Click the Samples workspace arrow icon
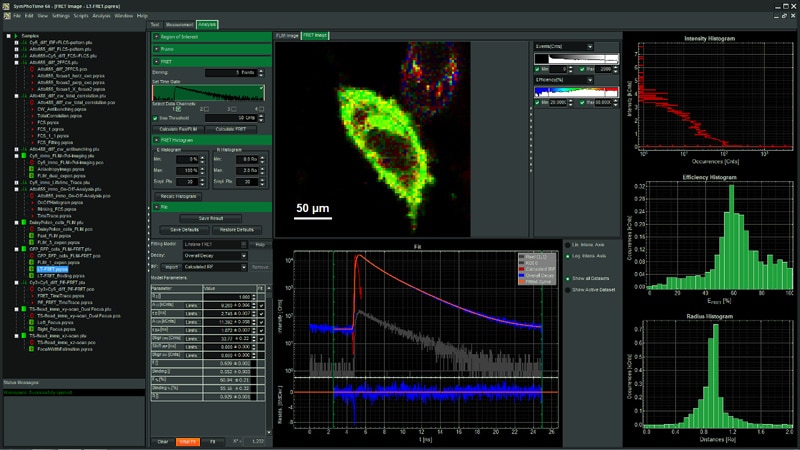 point(15,37)
